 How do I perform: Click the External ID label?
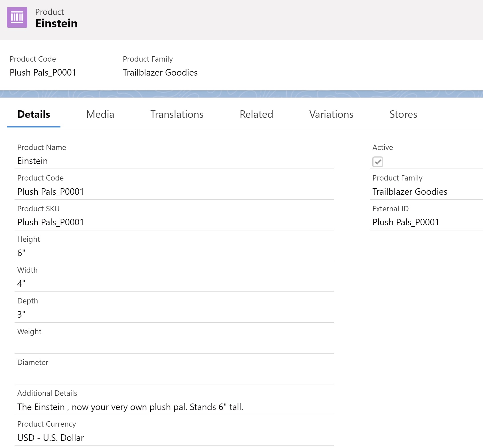[390, 209]
